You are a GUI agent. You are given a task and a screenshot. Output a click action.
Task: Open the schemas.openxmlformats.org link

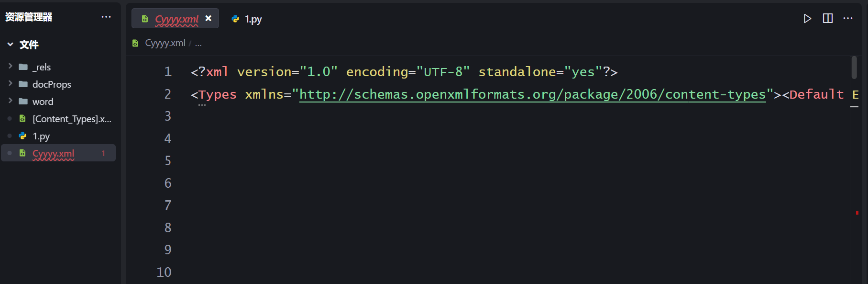(532, 94)
